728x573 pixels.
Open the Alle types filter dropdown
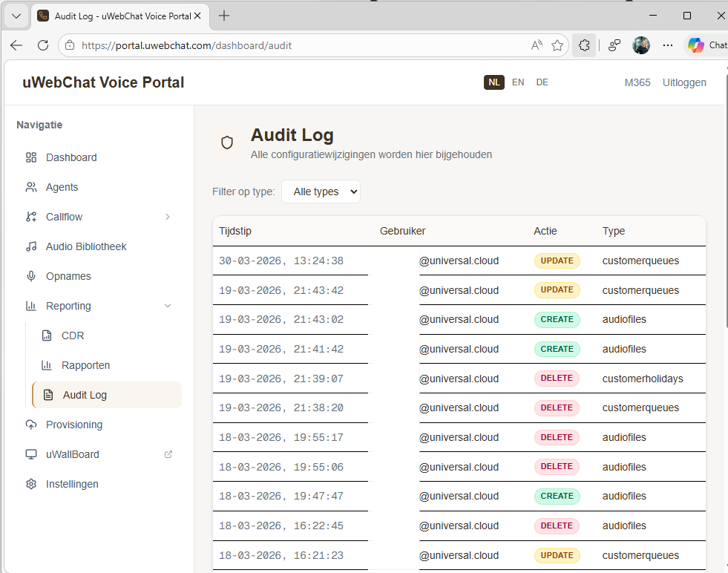tap(321, 191)
